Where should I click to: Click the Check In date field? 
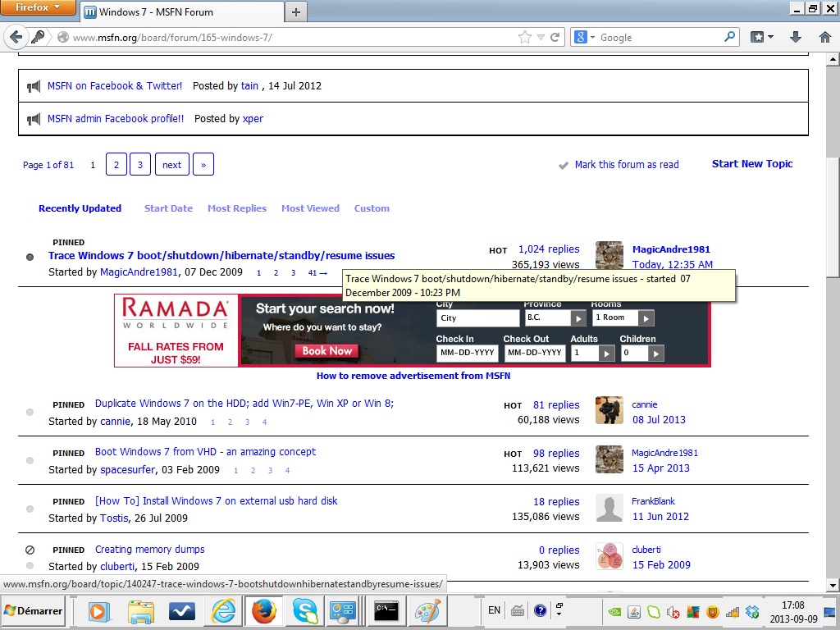(x=467, y=353)
